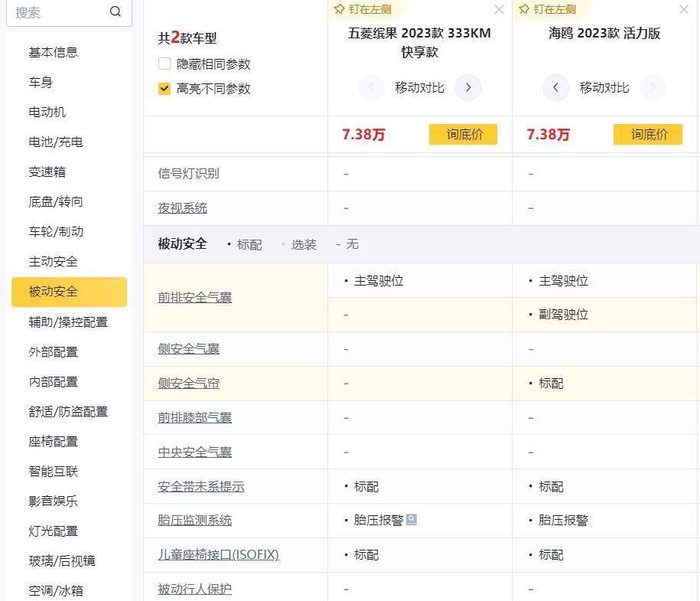Open info icon next to 胎压报警

click(x=412, y=520)
